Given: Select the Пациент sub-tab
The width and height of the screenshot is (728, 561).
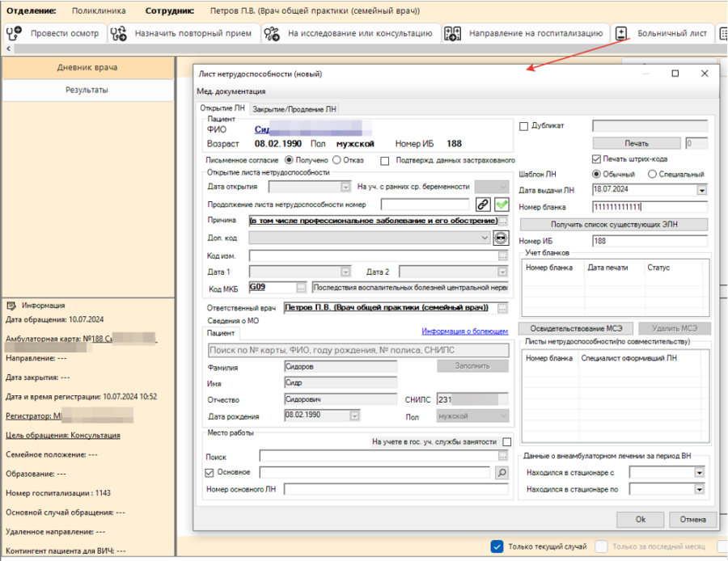Looking at the screenshot, I should (x=221, y=333).
